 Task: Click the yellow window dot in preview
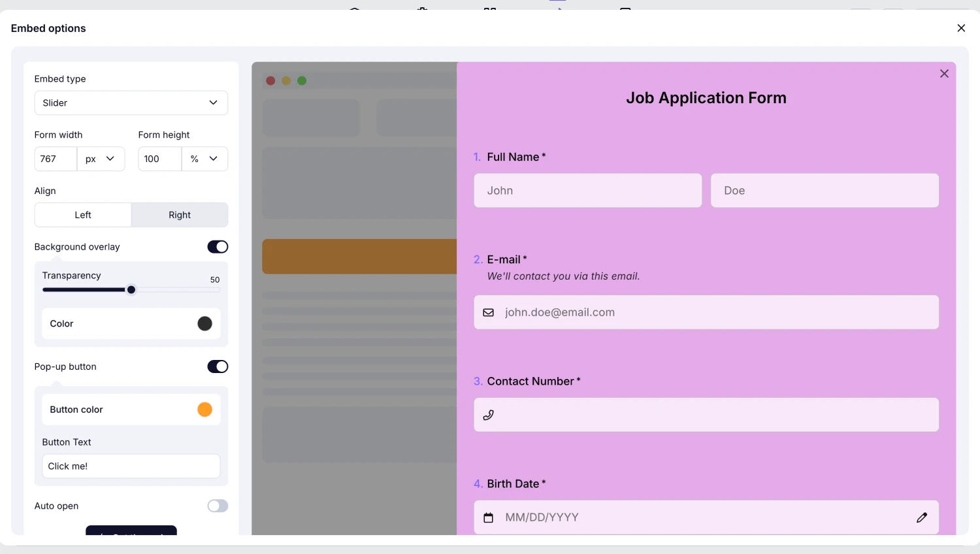pyautogui.click(x=286, y=81)
